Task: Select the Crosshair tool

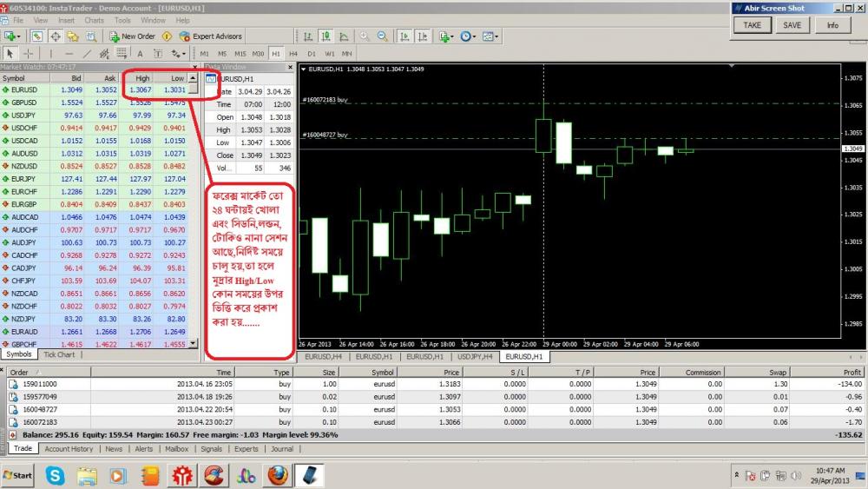Action: [29, 54]
